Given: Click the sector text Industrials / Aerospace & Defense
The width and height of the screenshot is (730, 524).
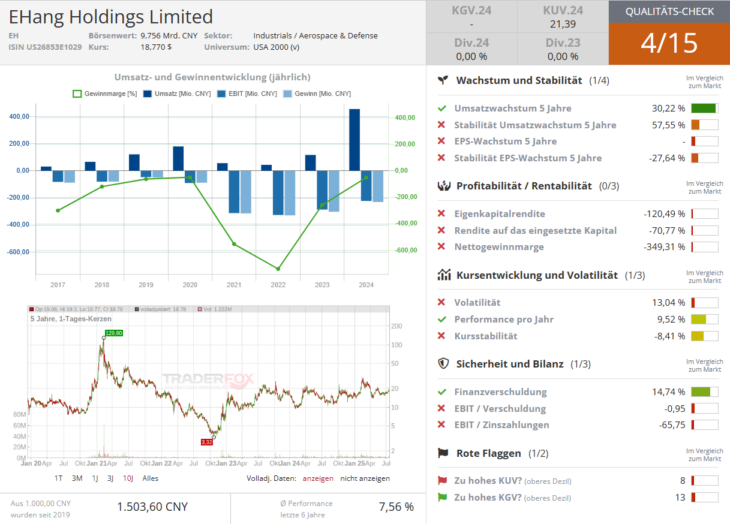Looking at the screenshot, I should coord(315,35).
